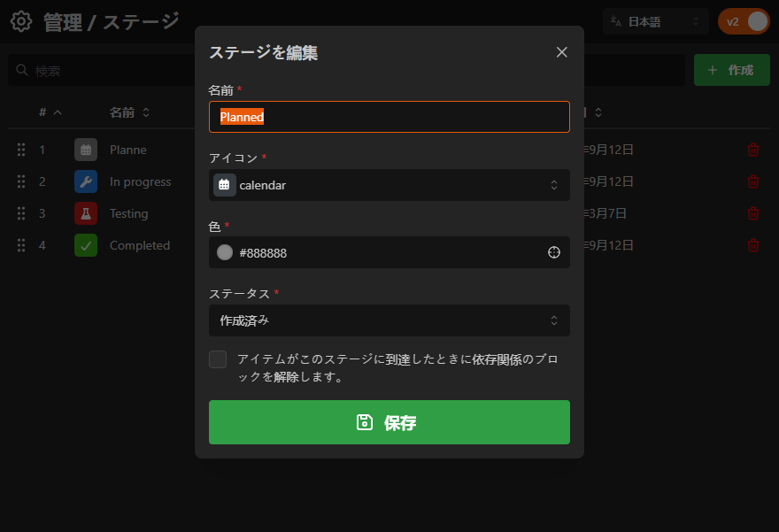Click the green 保存 save button
The image size is (779, 532).
pos(389,422)
